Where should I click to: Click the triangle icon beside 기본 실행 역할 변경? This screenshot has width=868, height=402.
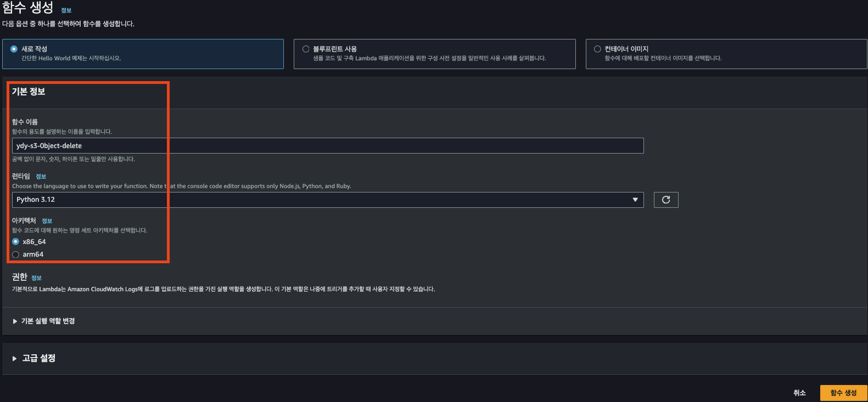coord(15,321)
